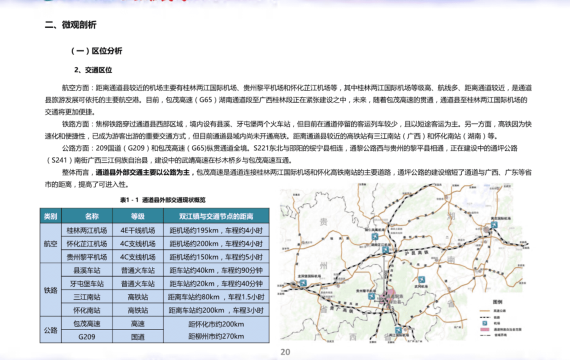Click the 包茂高速 table cell
570x360 pixels.
87,323
